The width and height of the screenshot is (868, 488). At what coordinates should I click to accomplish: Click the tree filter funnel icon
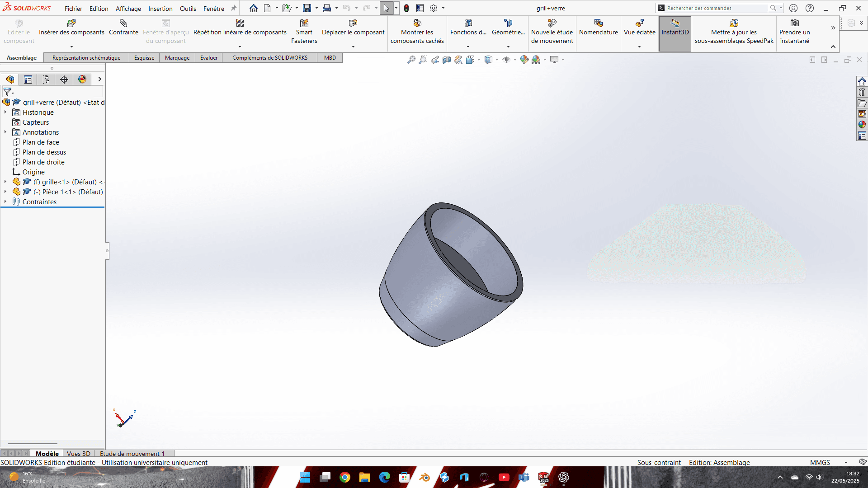[8, 92]
